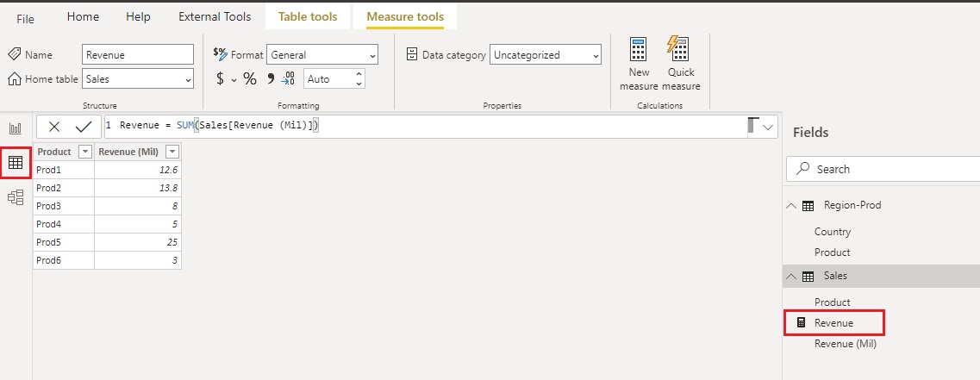Click the Prod1 cell

pyautogui.click(x=63, y=170)
